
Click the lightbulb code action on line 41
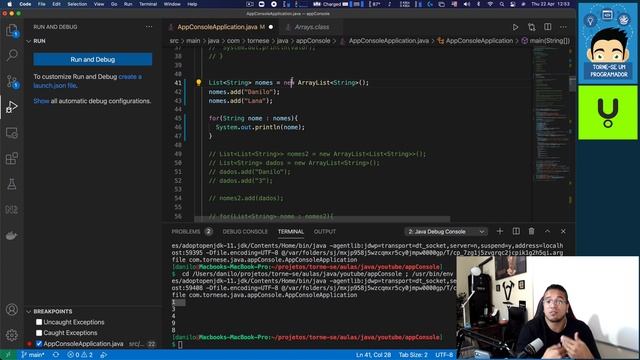[x=198, y=82]
